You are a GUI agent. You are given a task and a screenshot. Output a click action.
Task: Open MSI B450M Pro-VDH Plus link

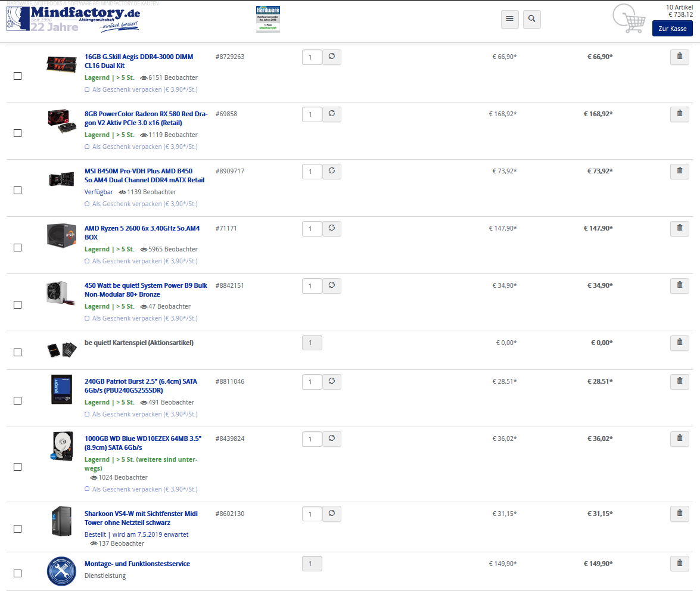click(x=144, y=176)
